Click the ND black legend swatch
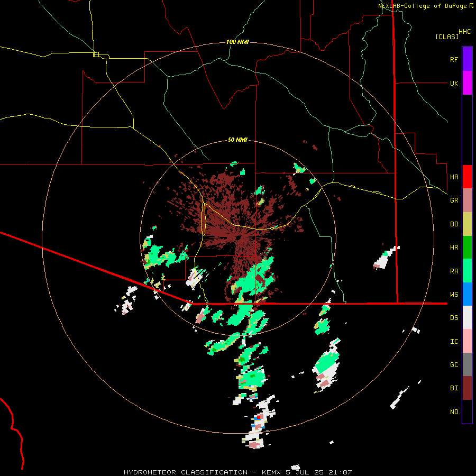This screenshot has width=476, height=476. click(x=467, y=411)
